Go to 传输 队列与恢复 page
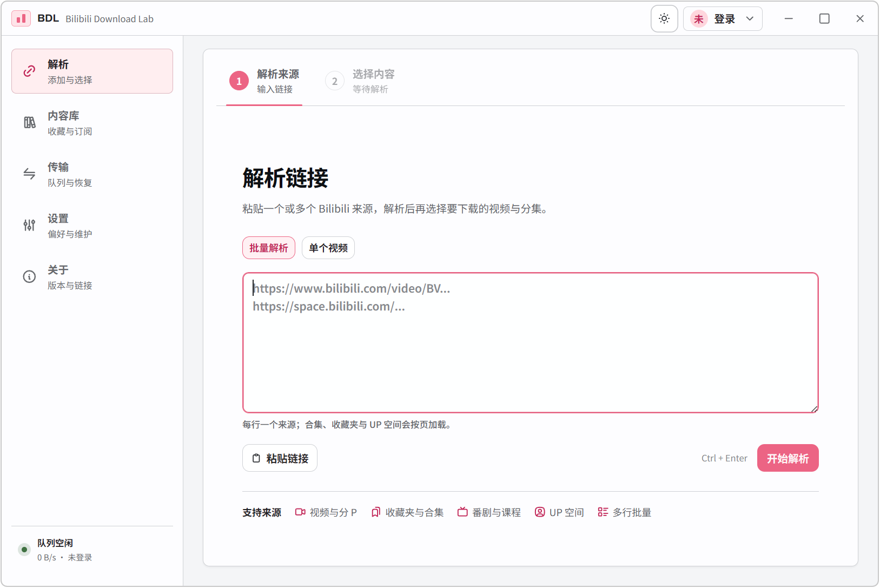880x588 pixels. tap(92, 174)
